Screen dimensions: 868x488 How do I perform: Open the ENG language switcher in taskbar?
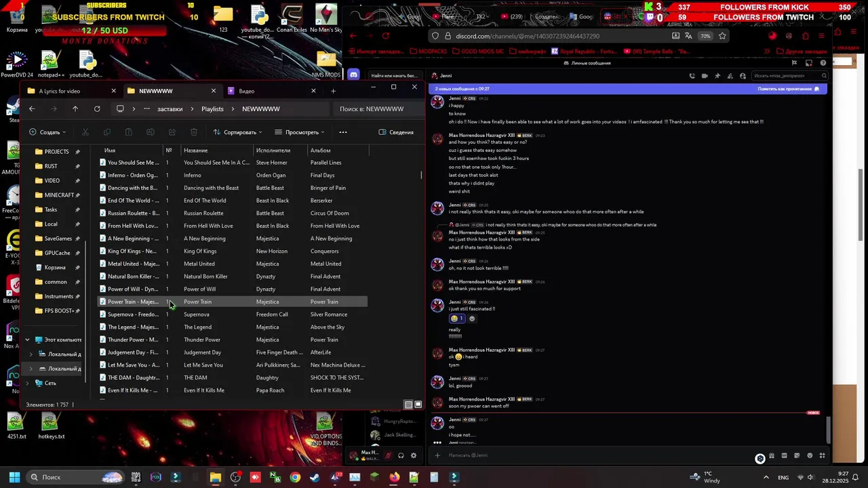783,477
